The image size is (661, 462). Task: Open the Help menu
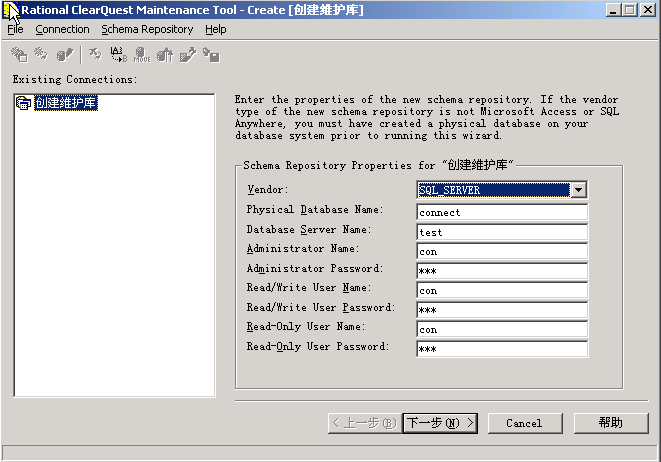coord(216,30)
